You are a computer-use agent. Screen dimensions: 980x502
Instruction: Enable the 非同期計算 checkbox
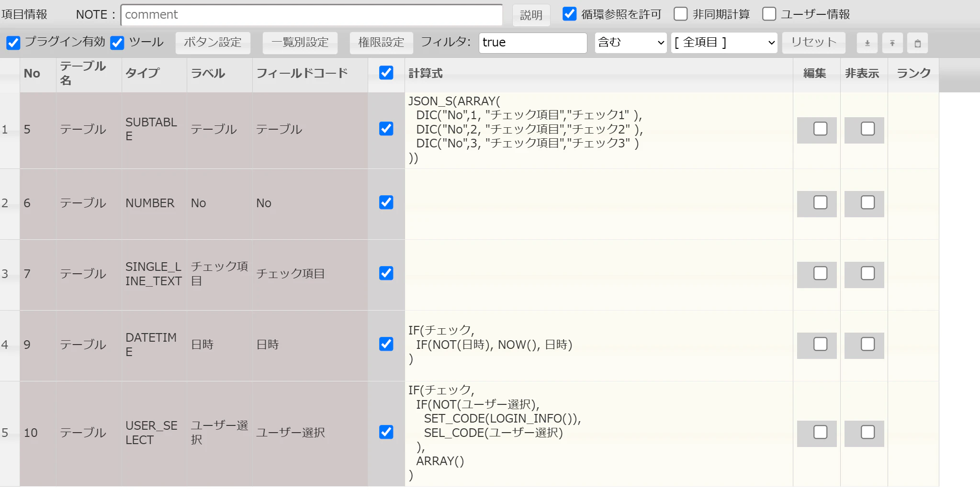(680, 14)
